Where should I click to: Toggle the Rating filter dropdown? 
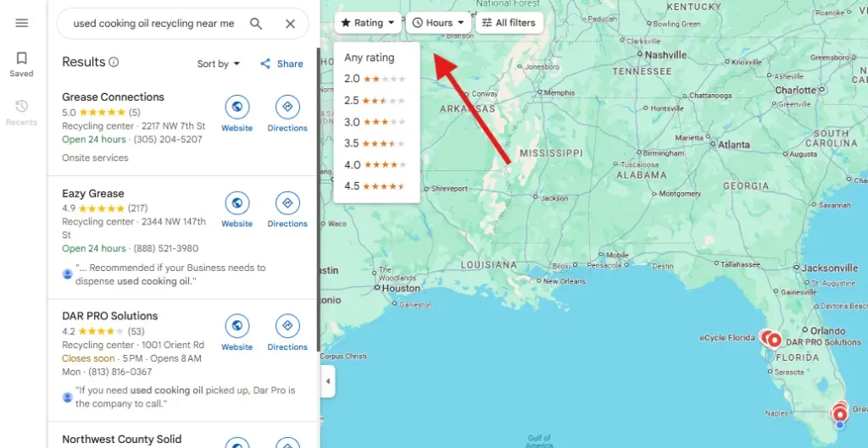[368, 23]
